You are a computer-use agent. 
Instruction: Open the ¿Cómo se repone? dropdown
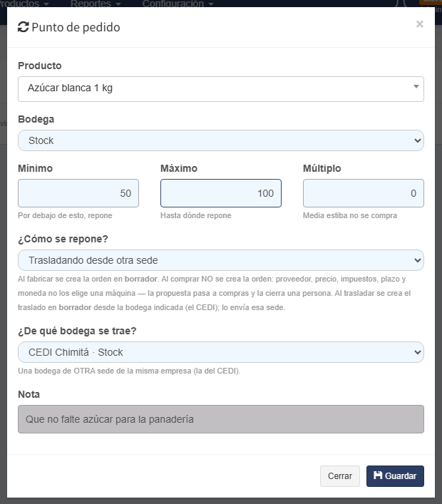click(x=221, y=260)
